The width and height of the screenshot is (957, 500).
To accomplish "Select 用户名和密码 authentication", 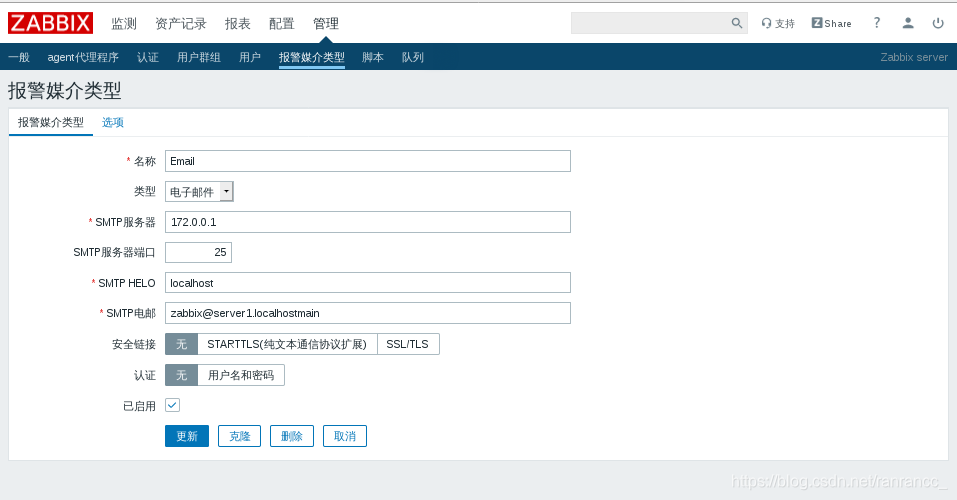I will 241,375.
